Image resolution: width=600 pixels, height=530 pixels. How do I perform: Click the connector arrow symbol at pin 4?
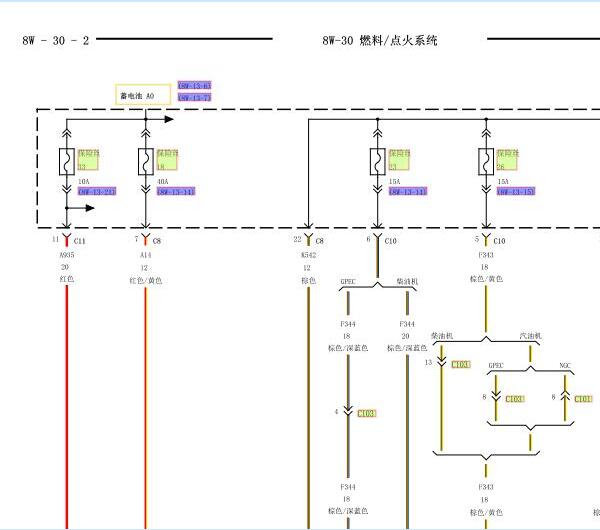348,411
